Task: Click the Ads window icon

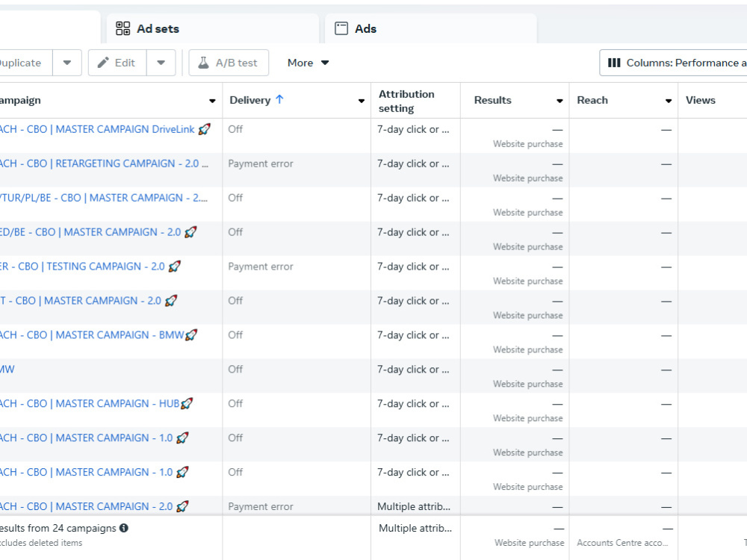Action: (341, 28)
